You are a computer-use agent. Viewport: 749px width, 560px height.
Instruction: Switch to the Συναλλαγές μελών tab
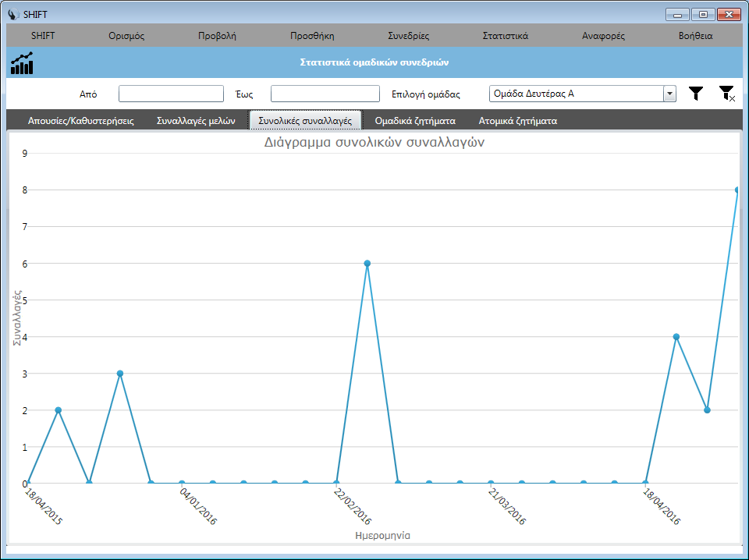[x=196, y=121]
